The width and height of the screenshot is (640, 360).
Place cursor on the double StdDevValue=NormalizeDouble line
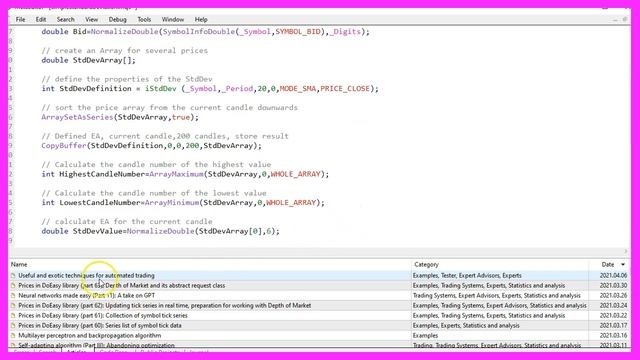click(160, 231)
